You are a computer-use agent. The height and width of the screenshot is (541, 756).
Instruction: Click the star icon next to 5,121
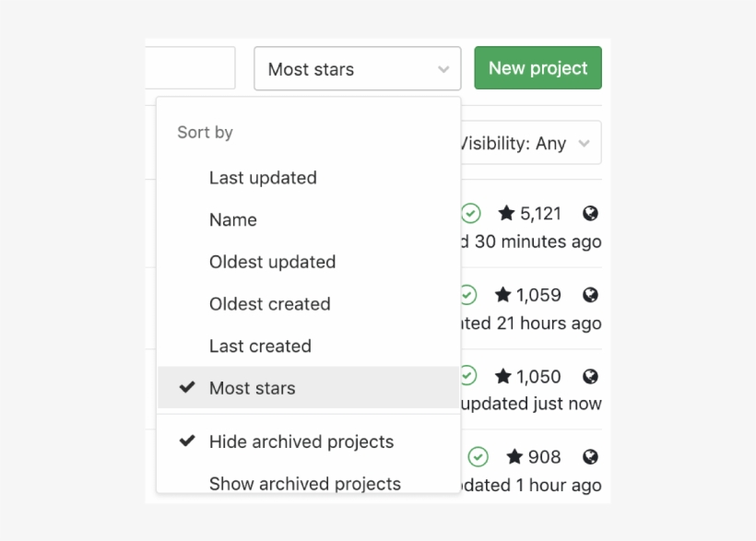click(x=504, y=213)
